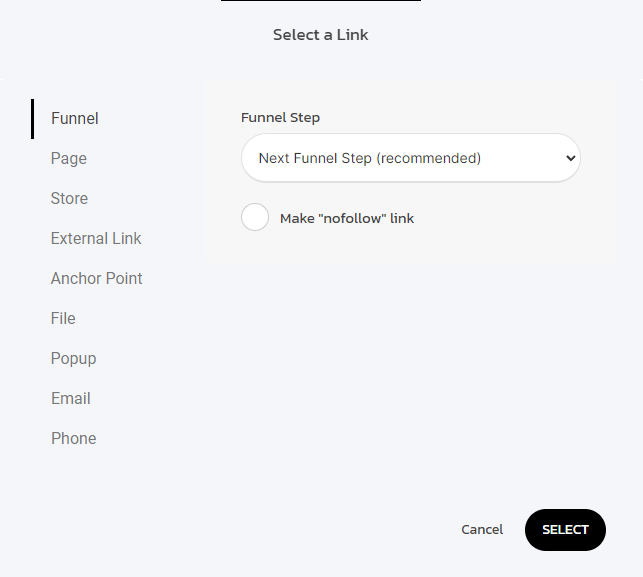Pick the Phone link option

click(74, 438)
